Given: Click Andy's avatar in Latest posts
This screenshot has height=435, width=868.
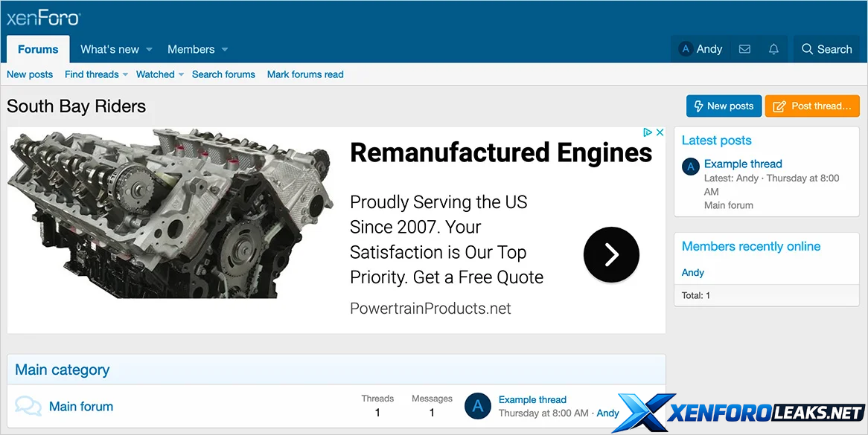Looking at the screenshot, I should point(691,167).
